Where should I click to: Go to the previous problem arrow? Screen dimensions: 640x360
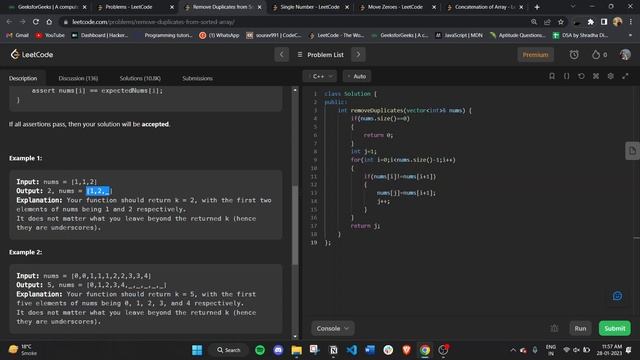pos(282,54)
